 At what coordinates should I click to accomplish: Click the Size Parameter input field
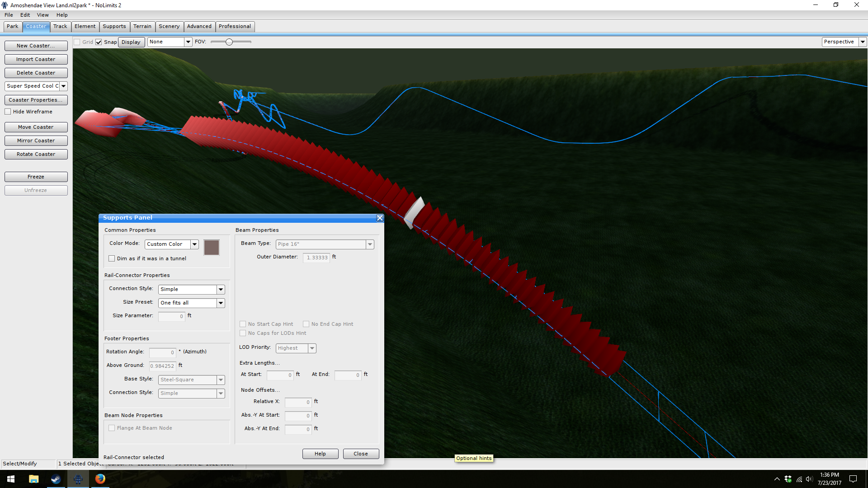[x=171, y=316]
